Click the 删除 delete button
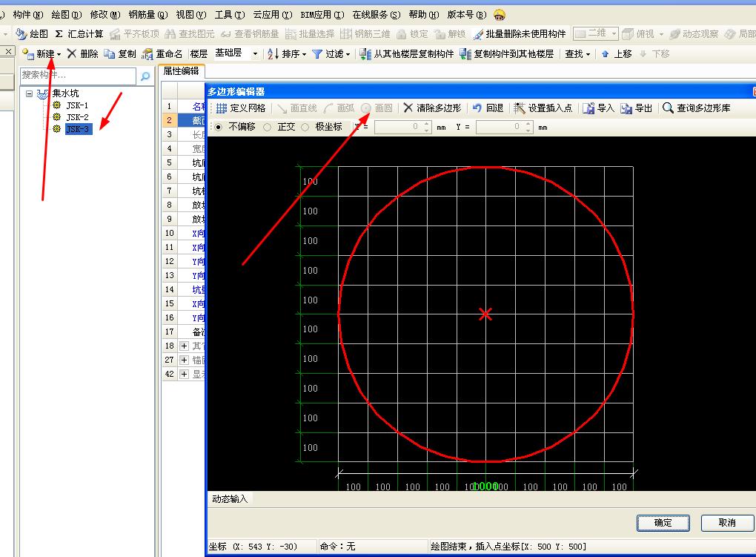This screenshot has width=756, height=557. 83,53
